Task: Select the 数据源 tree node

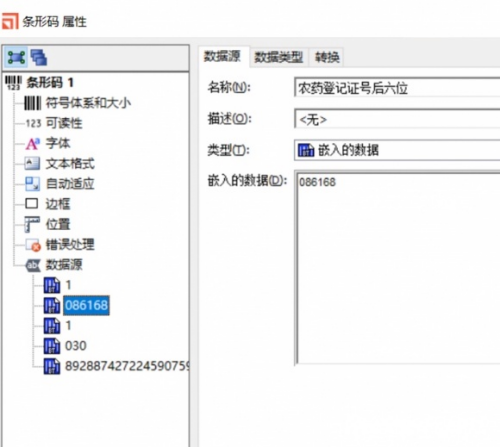Action: (x=64, y=265)
